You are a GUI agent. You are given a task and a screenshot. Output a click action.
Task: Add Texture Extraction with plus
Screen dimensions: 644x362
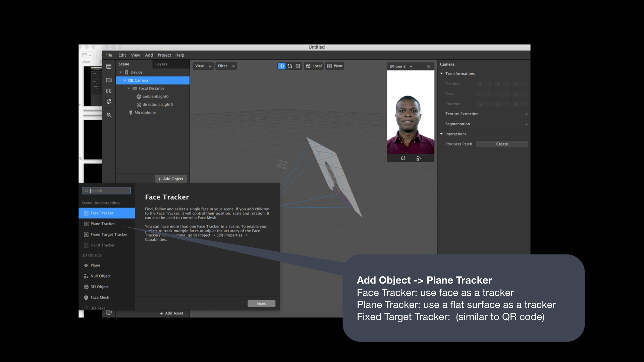click(526, 114)
